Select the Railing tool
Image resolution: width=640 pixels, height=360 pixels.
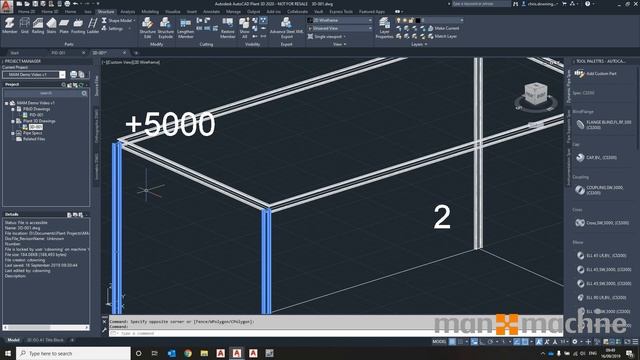pos(38,25)
